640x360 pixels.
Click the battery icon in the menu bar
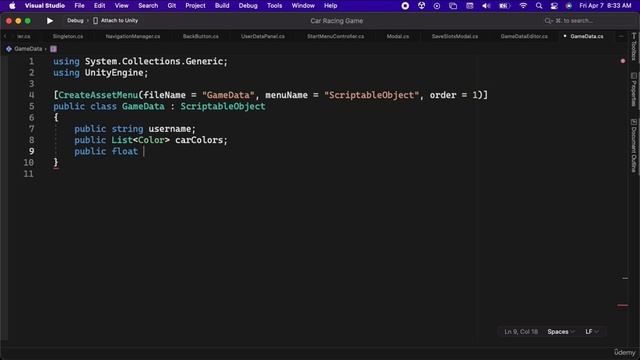tap(505, 6)
